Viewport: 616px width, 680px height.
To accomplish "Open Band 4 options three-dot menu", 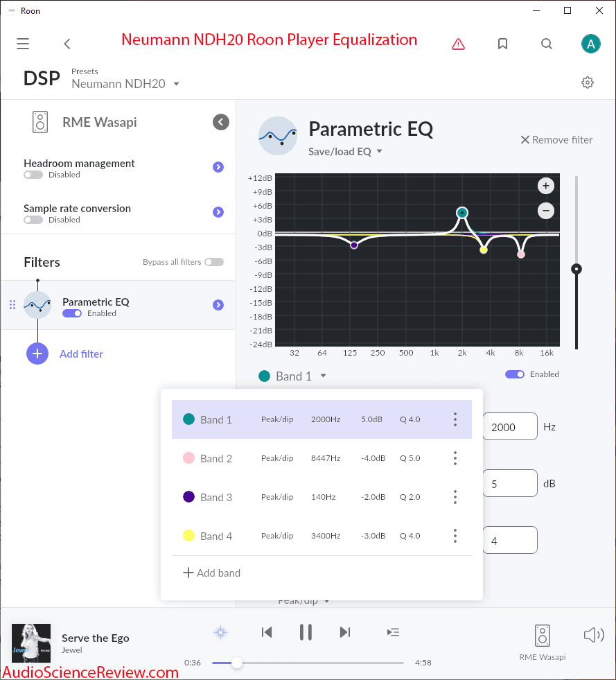I will pos(455,536).
